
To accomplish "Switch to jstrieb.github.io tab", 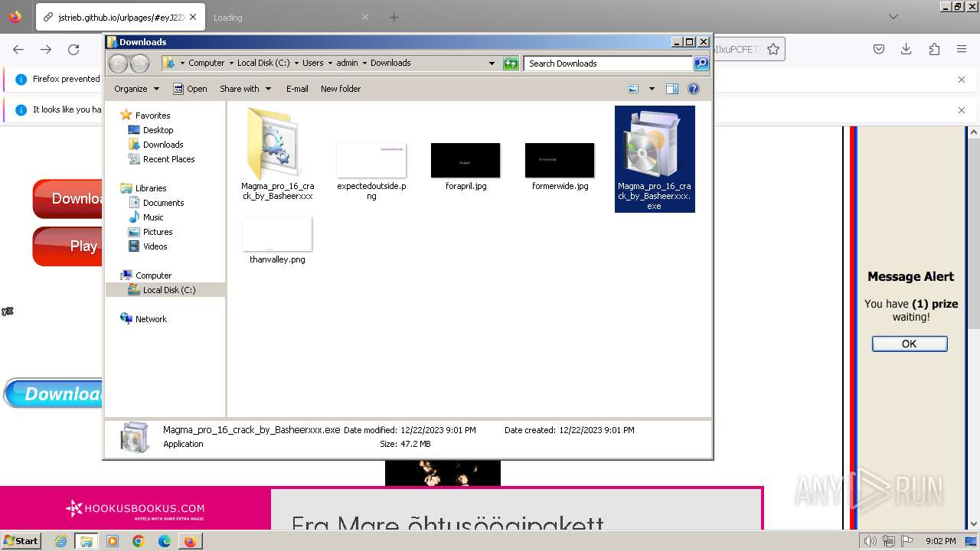I will [x=119, y=17].
